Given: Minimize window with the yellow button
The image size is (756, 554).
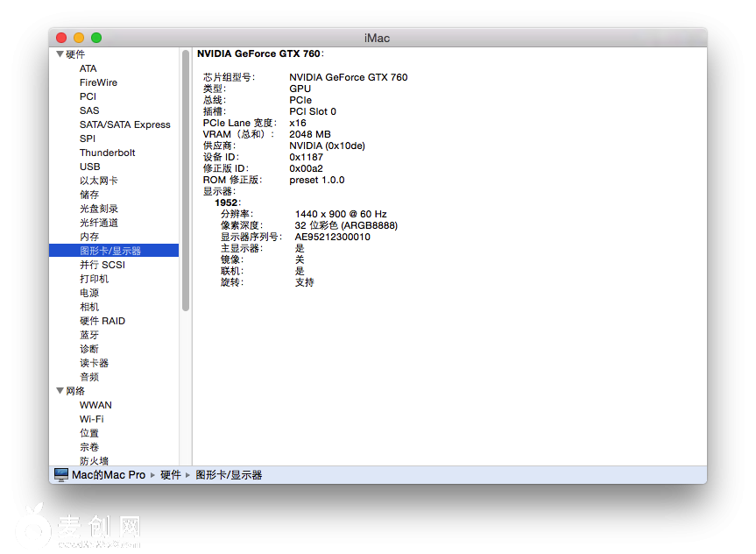Looking at the screenshot, I should tap(79, 38).
